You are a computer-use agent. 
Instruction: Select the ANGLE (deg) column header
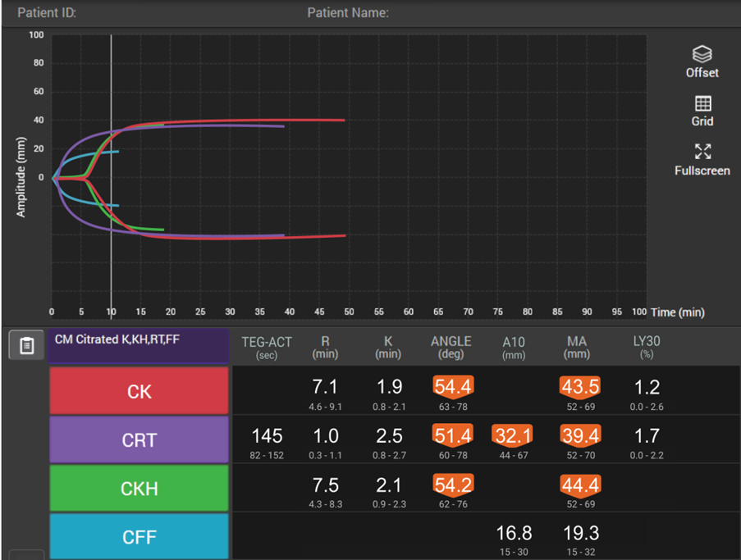point(451,347)
